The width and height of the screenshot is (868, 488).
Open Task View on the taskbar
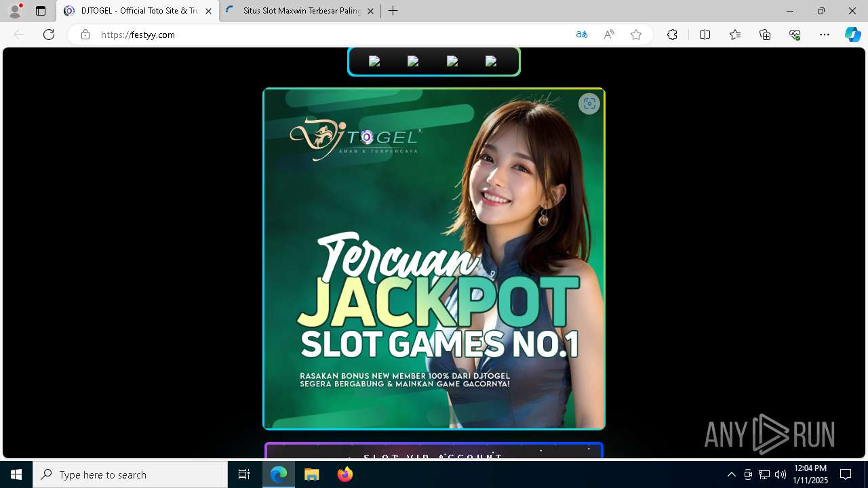tap(244, 474)
